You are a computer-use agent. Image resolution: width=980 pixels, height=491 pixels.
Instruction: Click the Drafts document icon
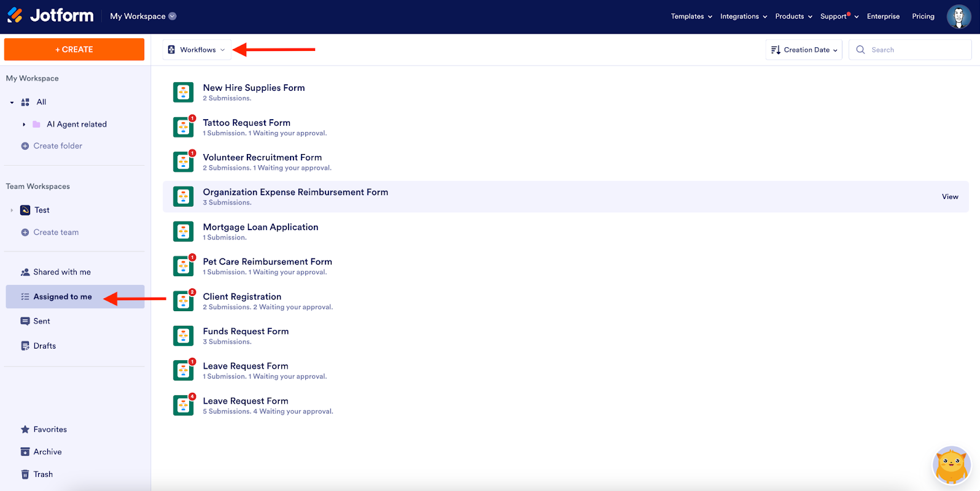click(25, 346)
